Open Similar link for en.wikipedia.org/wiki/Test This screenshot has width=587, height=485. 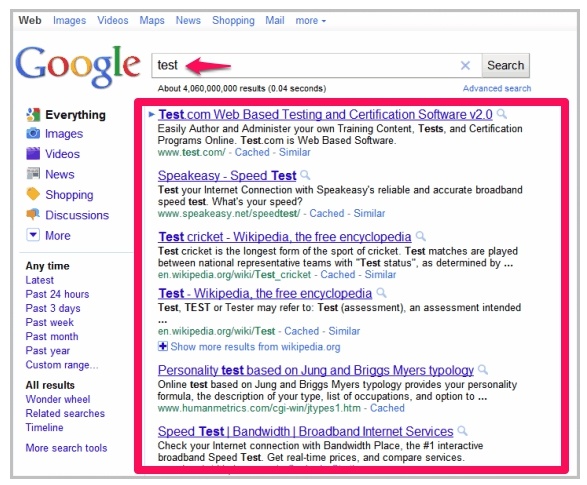344,331
